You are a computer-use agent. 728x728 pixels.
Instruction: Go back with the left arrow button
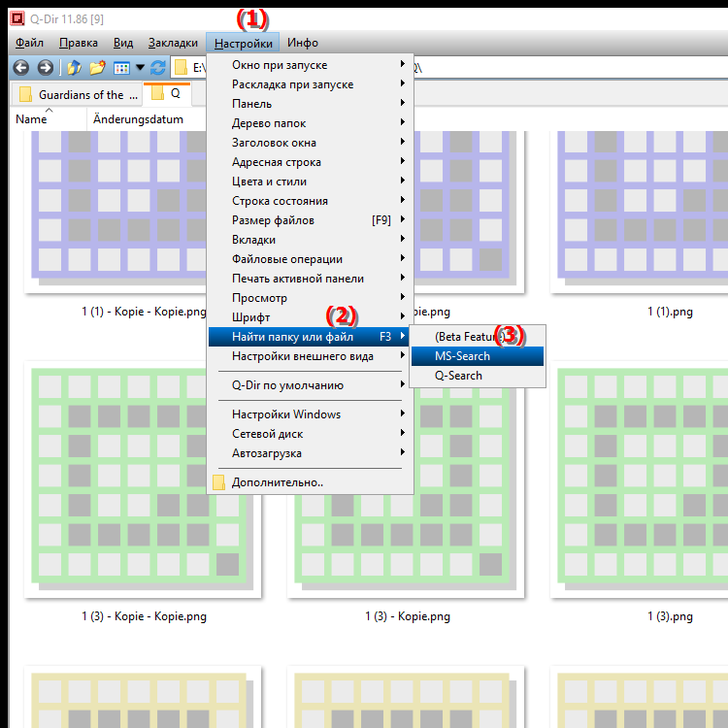click(x=21, y=68)
